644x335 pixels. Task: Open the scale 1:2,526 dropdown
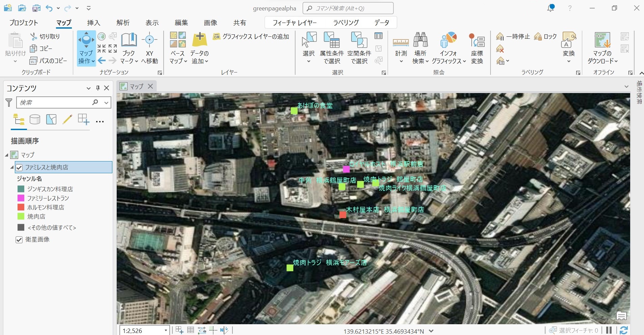click(166, 331)
